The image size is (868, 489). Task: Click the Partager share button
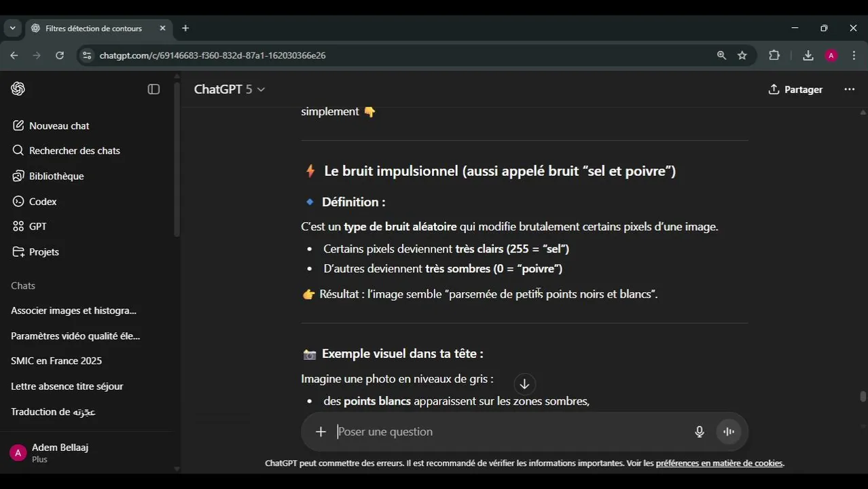[x=795, y=90]
